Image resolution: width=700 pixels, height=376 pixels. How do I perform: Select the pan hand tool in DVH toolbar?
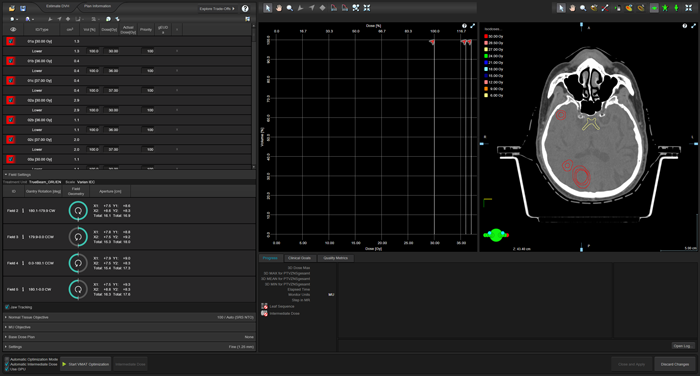click(279, 8)
